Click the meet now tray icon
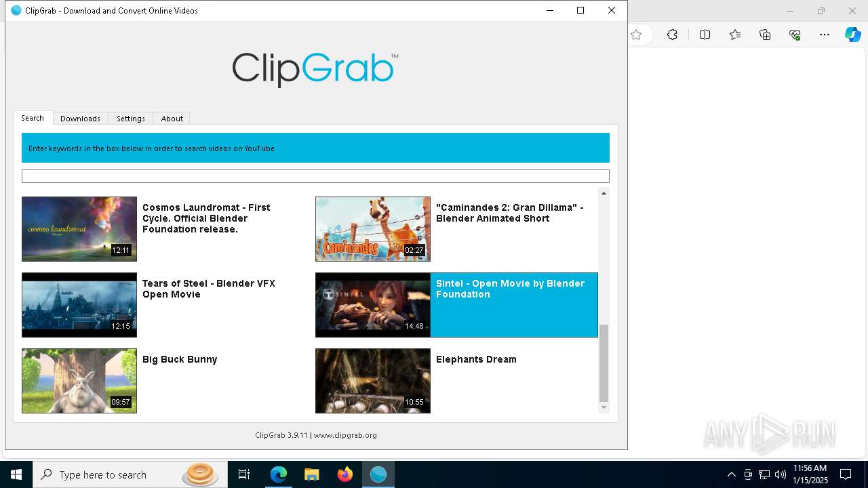The width and height of the screenshot is (868, 488). pos(748,474)
